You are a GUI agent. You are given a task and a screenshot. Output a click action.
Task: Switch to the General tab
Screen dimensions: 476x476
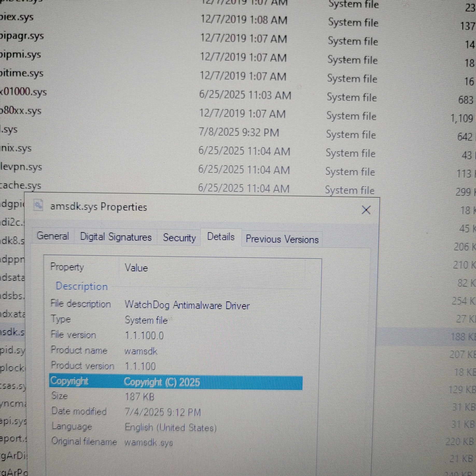(53, 236)
